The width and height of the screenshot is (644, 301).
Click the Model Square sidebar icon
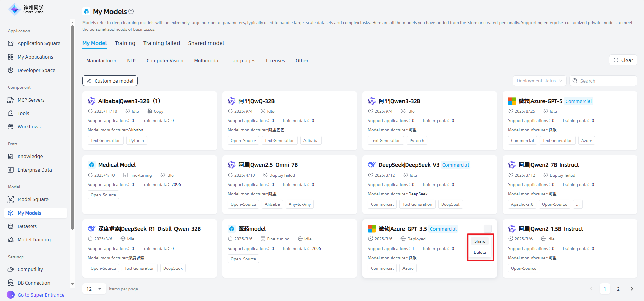pyautogui.click(x=11, y=199)
